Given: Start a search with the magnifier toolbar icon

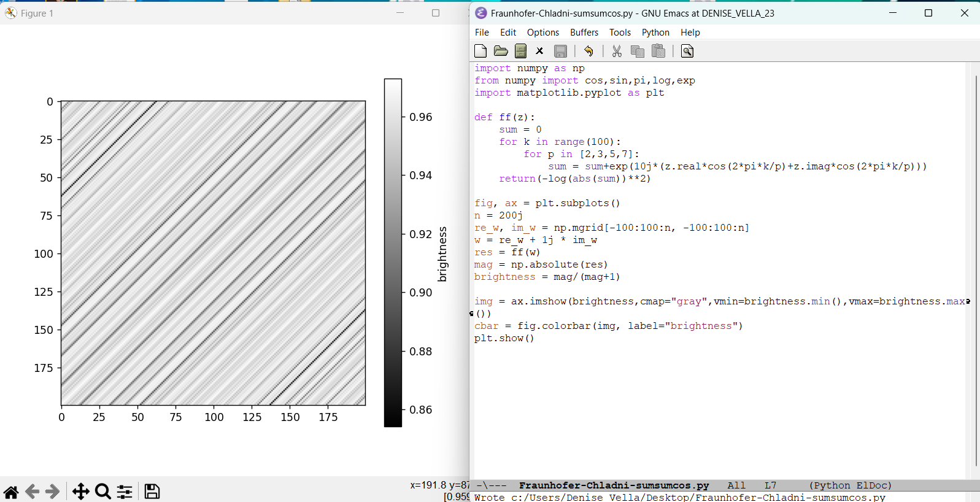Looking at the screenshot, I should coord(687,51).
